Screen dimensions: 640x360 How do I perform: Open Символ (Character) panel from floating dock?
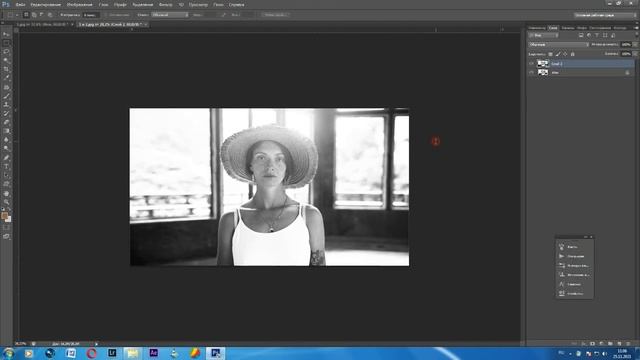574,284
